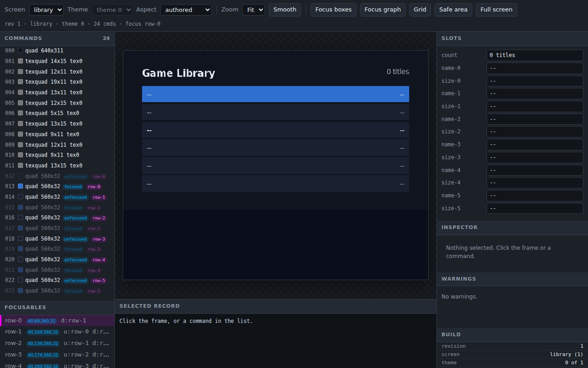588x368 pixels.
Task: Click the 0 titles text in the preview
Action: (x=398, y=72)
